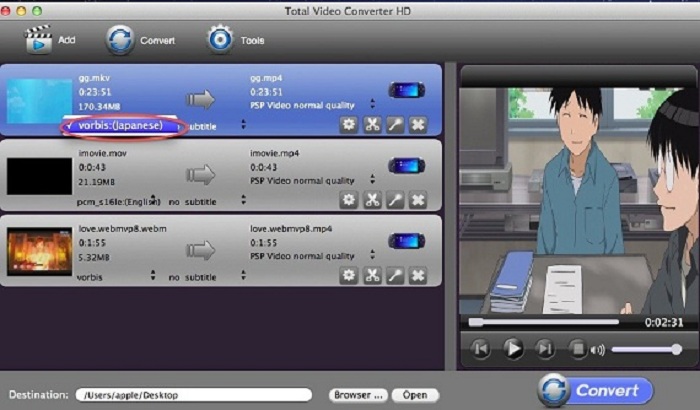Remove love.webmvp8.webm with the X icon
The height and width of the screenshot is (410, 700).
point(418,276)
